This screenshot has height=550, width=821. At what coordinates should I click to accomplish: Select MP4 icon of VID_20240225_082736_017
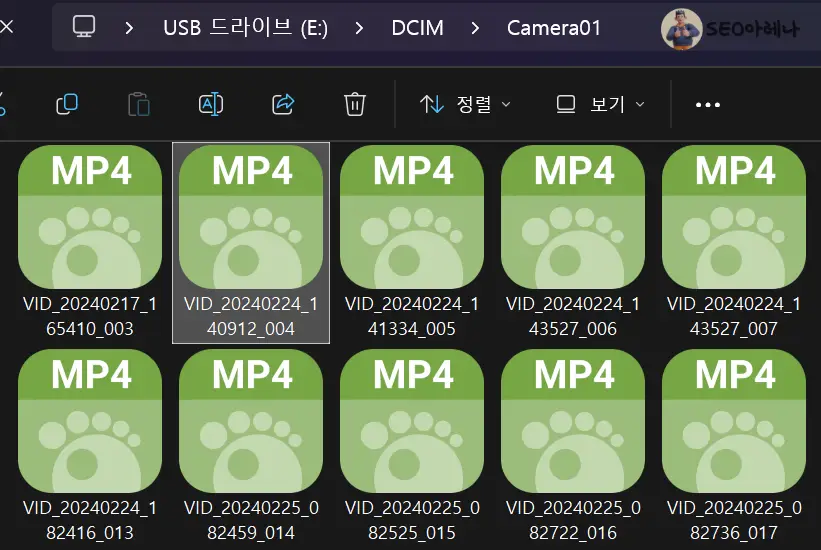coord(734,421)
